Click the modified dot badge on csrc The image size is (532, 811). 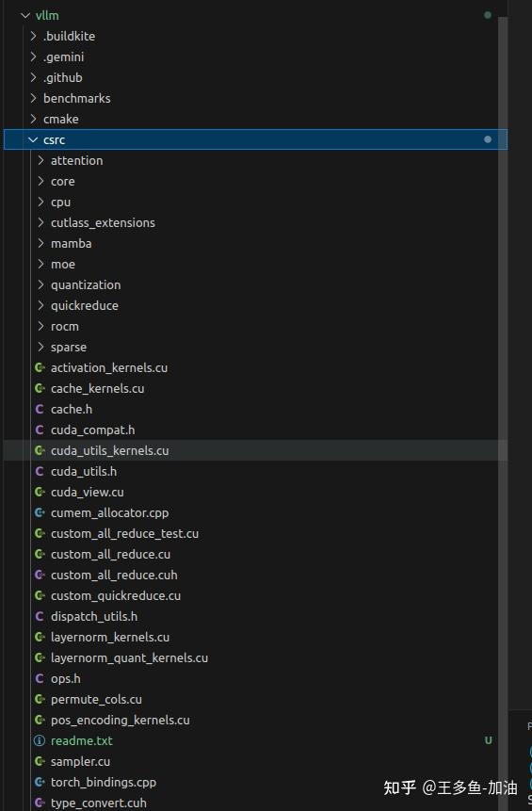[x=488, y=139]
